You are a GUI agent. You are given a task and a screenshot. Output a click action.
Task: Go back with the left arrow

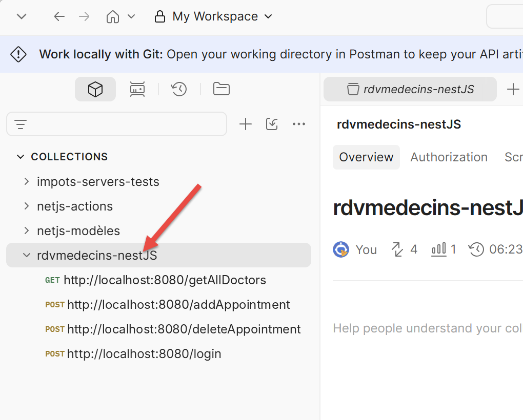59,16
